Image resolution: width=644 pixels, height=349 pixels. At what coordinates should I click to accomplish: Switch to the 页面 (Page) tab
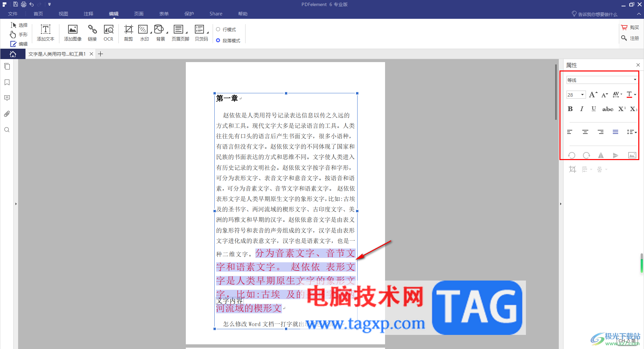139,14
